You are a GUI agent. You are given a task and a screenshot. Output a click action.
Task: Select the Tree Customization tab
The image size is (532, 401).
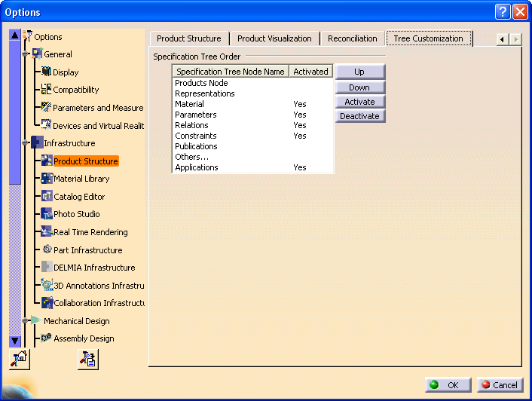pos(429,38)
